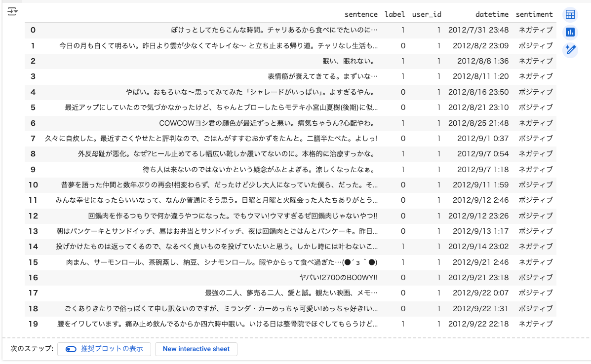Click the datetime 2012/7/31 23:48
Image resolution: width=591 pixels, height=364 pixels.
pos(478,30)
